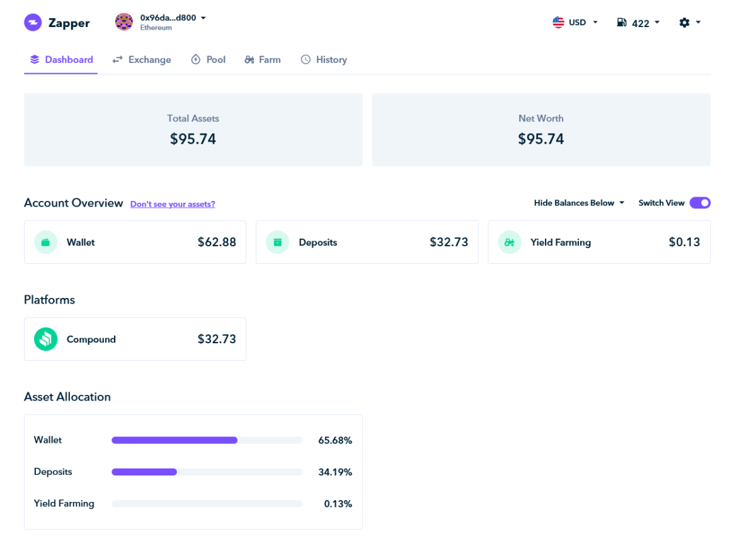Click the green Wallet icon

coord(46,242)
